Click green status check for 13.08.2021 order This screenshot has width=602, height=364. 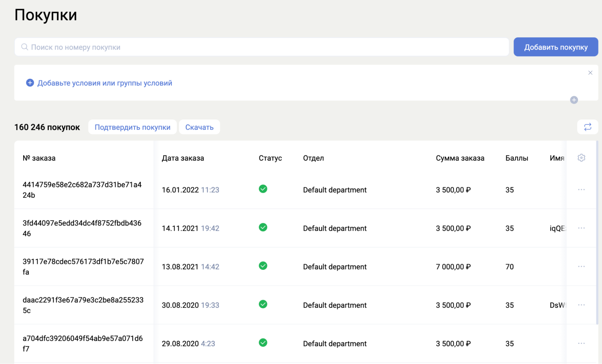click(263, 266)
